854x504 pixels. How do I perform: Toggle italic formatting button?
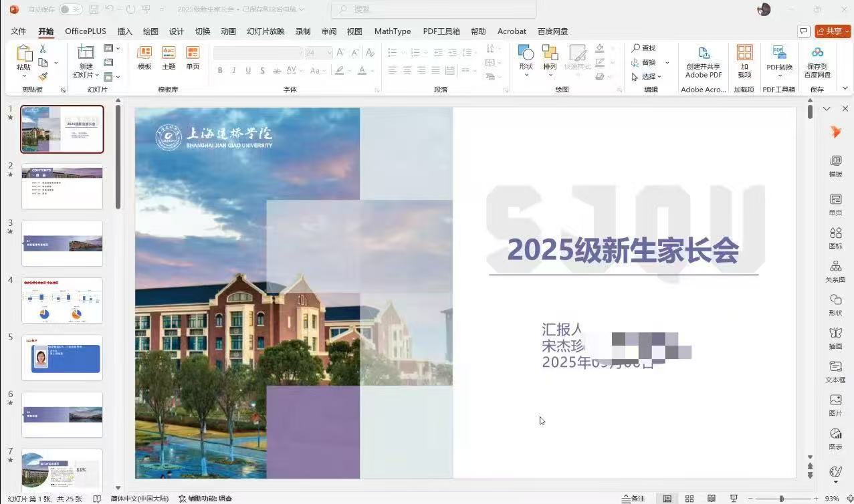coord(234,71)
